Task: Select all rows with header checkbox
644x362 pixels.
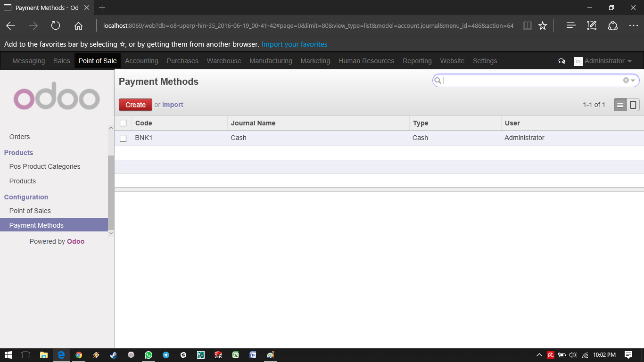Action: coord(123,123)
